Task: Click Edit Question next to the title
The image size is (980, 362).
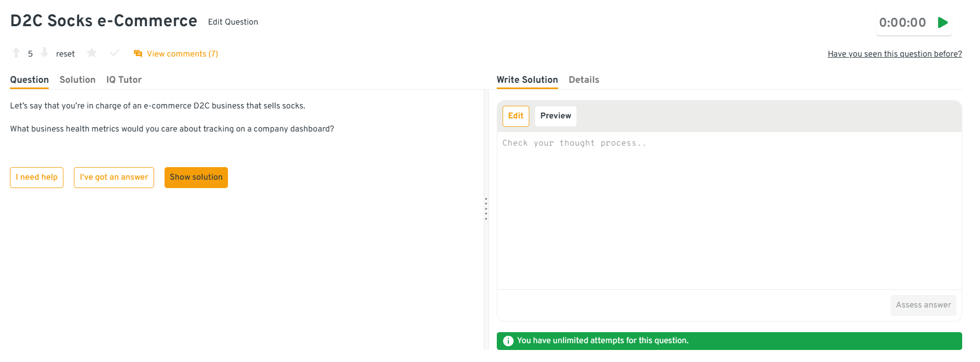Action: click(233, 22)
